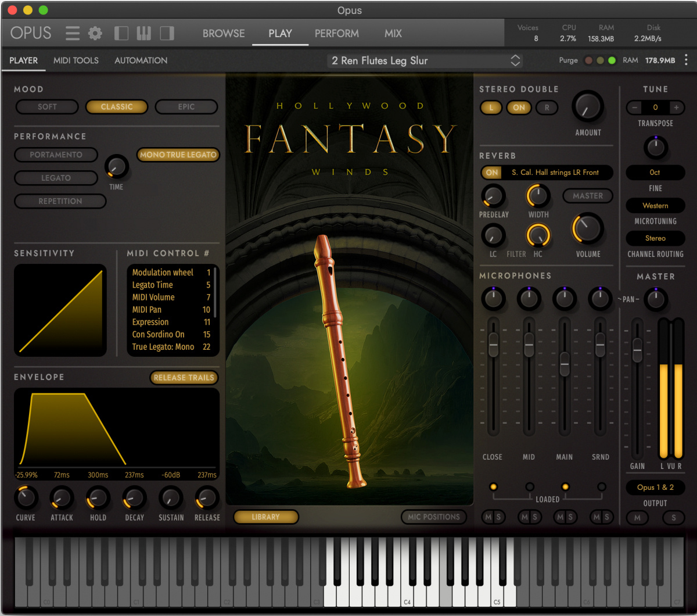Show the virtual keyboard via keys icon
This screenshot has height=616, width=697.
(144, 33)
